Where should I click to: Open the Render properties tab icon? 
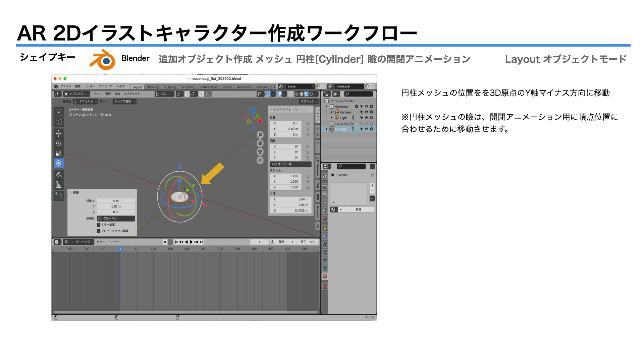click(325, 186)
